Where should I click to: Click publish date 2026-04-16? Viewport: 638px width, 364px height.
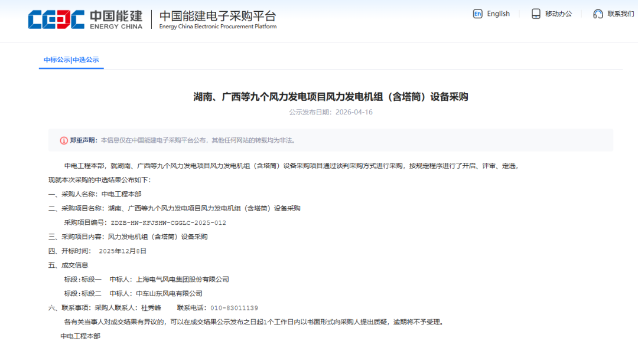tap(354, 112)
